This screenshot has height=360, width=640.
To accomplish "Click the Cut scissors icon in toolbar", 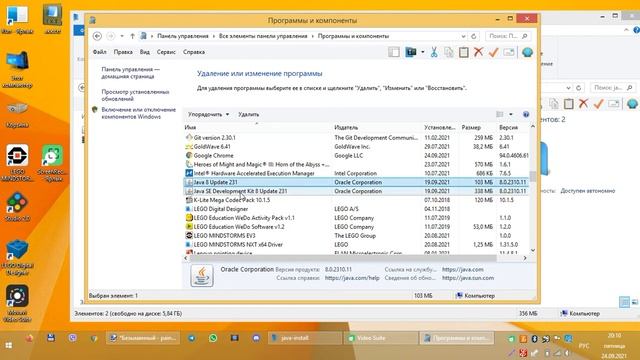I will (x=434, y=52).
